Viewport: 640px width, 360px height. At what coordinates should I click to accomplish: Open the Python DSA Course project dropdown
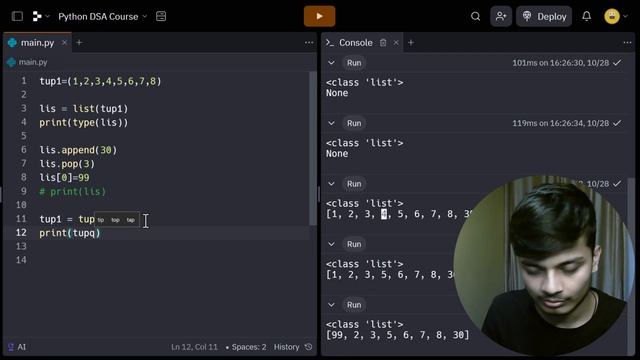pos(102,17)
